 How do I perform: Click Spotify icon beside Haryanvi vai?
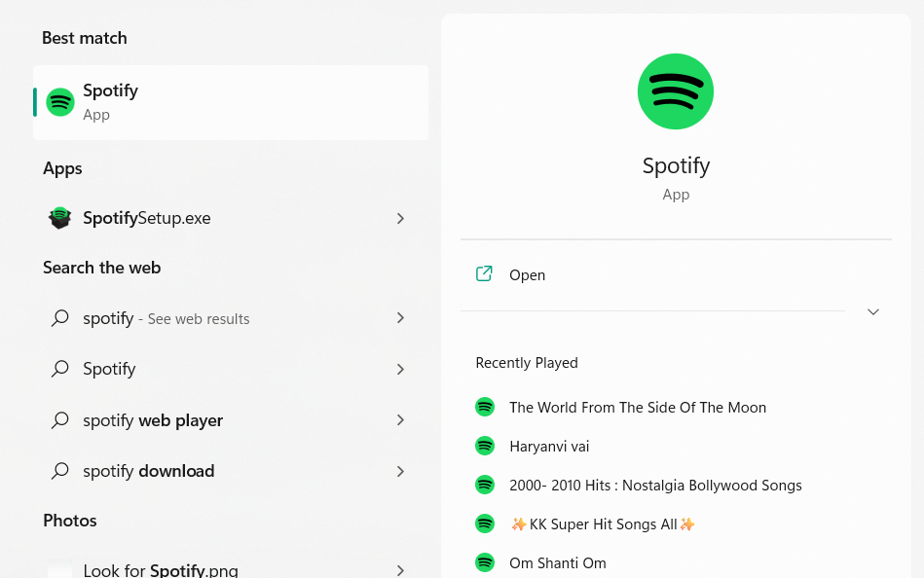pos(485,446)
